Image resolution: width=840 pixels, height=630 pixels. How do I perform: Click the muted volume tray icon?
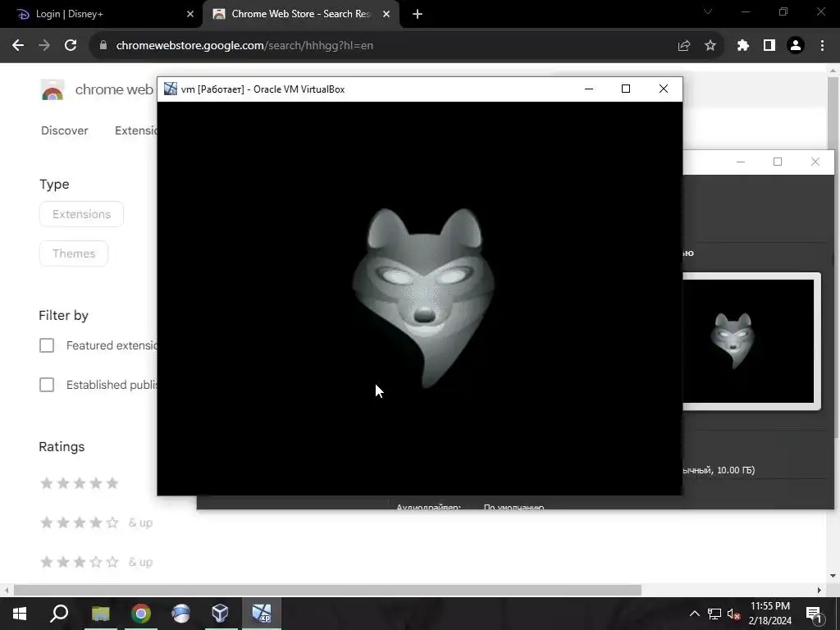(x=734, y=614)
